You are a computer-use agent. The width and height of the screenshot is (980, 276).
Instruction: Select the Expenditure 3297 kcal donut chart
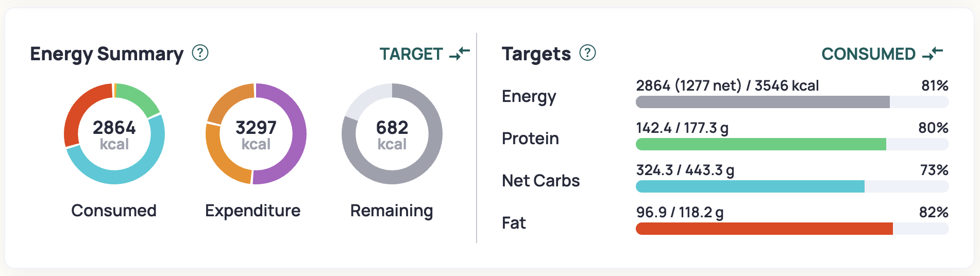point(256,134)
